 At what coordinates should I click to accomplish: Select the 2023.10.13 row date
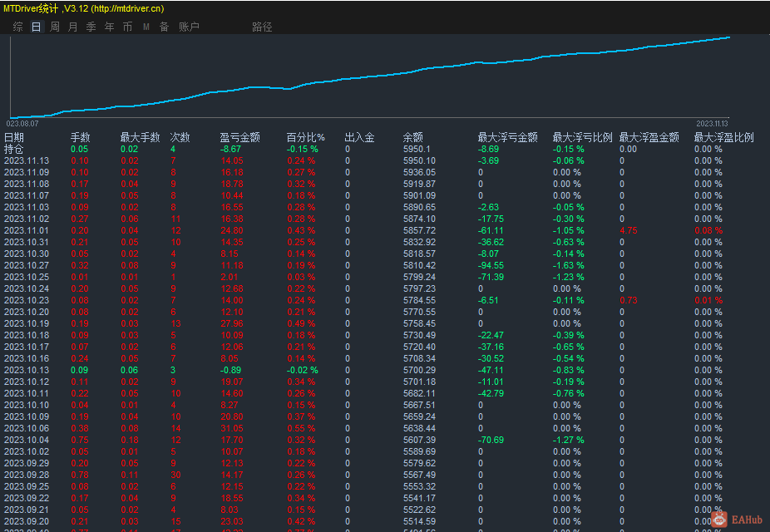tap(27, 371)
